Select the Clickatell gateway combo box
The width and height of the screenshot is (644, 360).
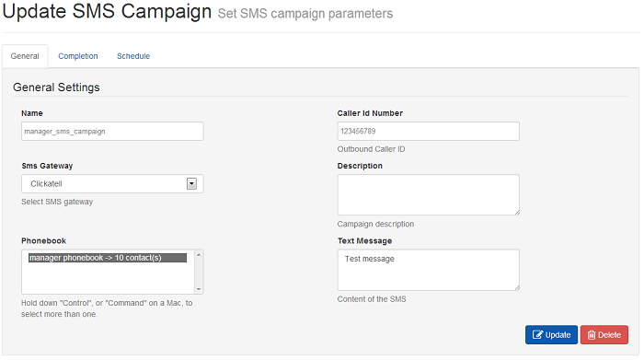point(112,184)
